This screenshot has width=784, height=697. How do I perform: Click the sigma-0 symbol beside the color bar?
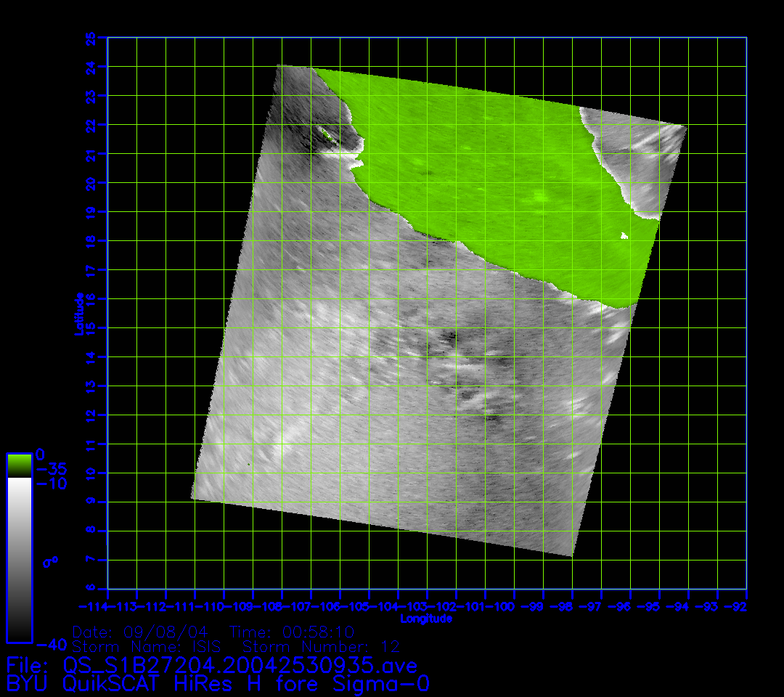(x=51, y=561)
